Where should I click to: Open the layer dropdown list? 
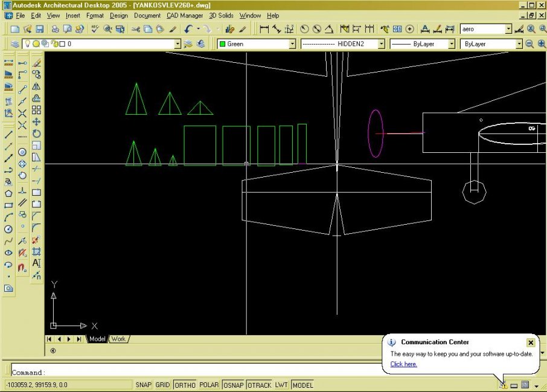click(x=178, y=44)
